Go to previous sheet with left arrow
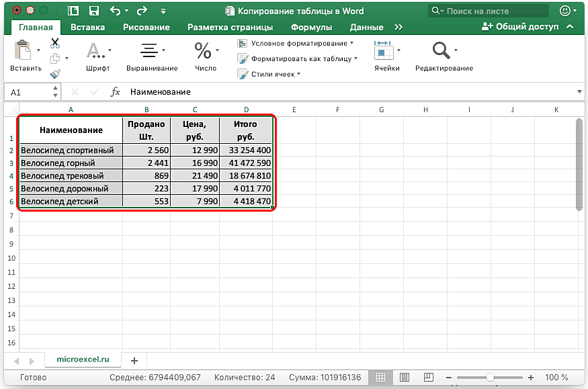Image resolution: width=588 pixels, height=389 pixels. click(x=17, y=361)
